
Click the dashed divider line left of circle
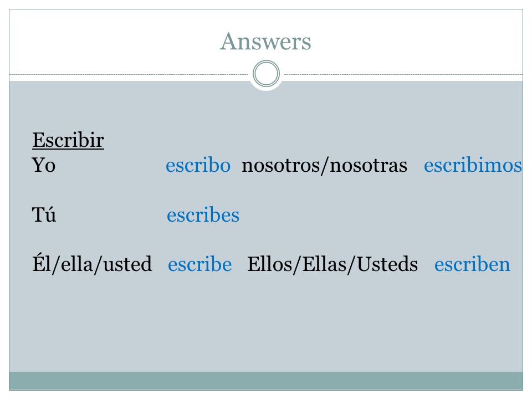click(x=129, y=74)
